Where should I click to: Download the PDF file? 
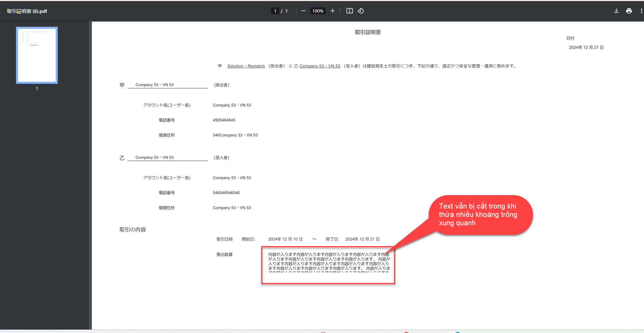(x=616, y=11)
